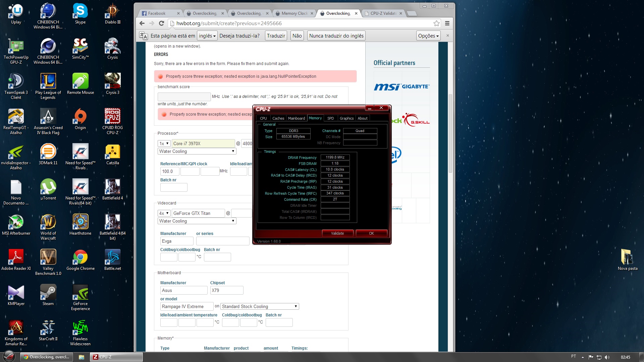Open Windows Explorer from the taskbar
Image resolution: width=644 pixels, height=362 pixels.
81,357
